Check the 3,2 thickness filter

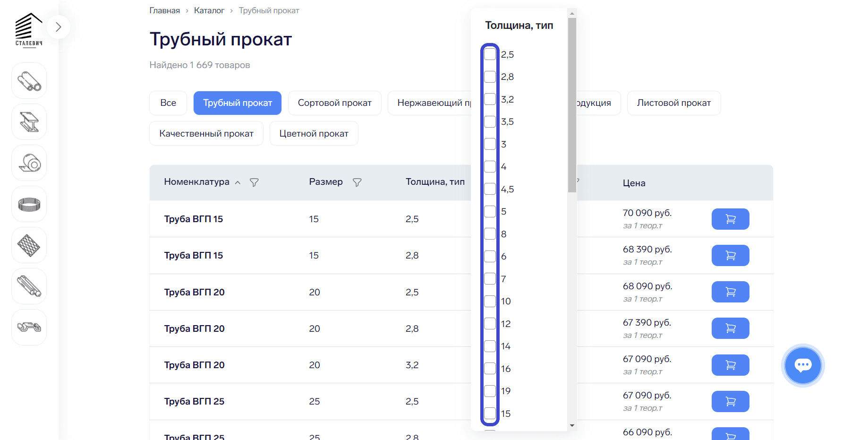490,99
